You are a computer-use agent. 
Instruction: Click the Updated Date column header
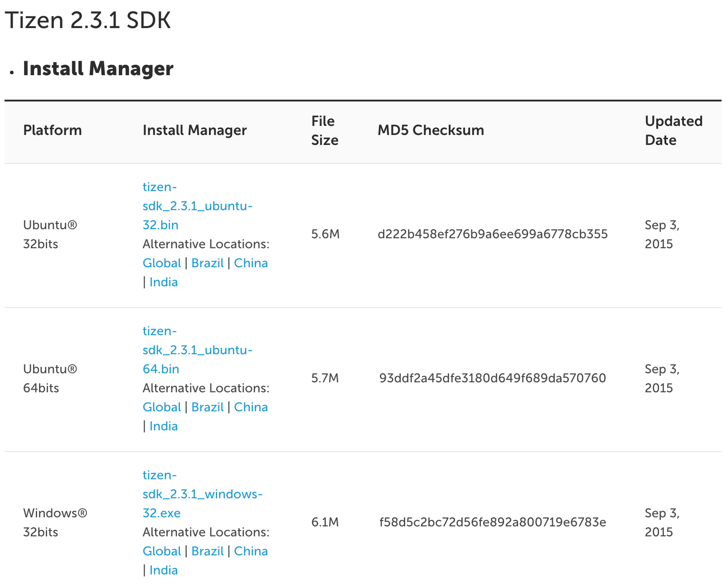674,130
